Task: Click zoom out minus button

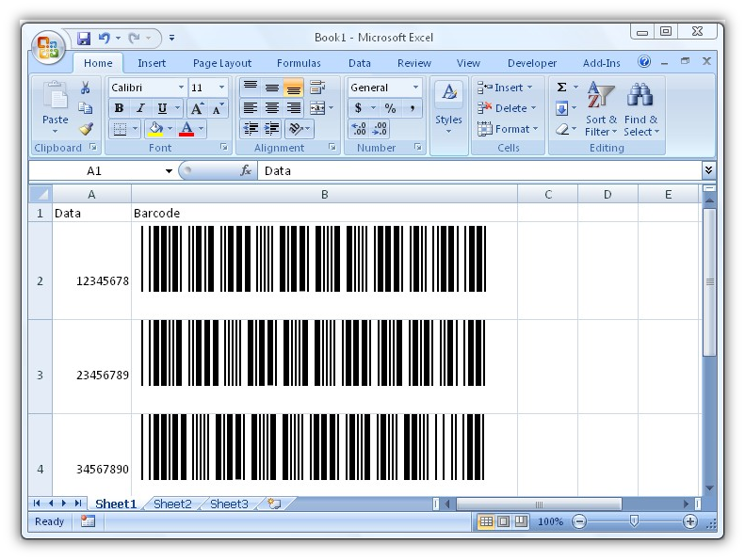Action: (579, 522)
